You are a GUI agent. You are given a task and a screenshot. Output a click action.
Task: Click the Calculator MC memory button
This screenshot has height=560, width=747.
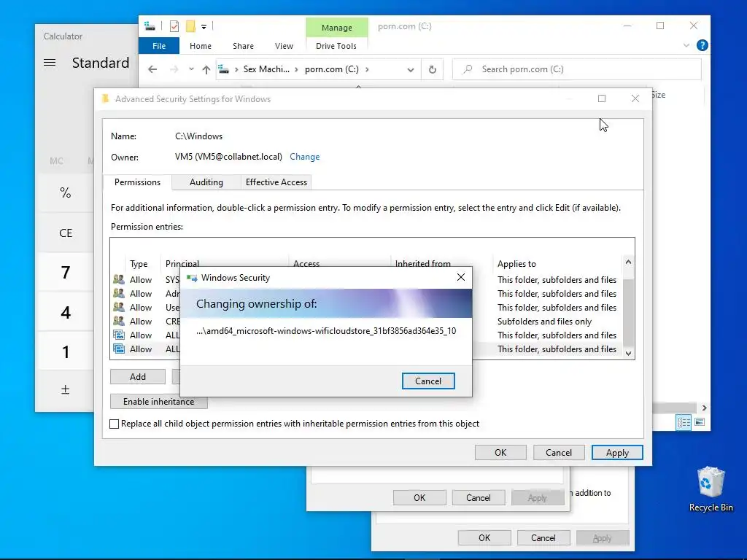(56, 161)
